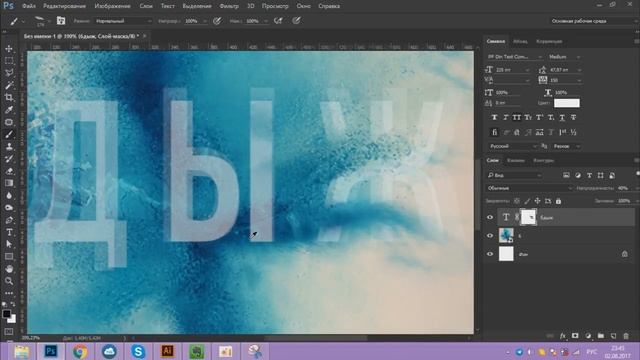Open the workspace switcher button
The height and width of the screenshot is (360, 640).
[x=592, y=21]
